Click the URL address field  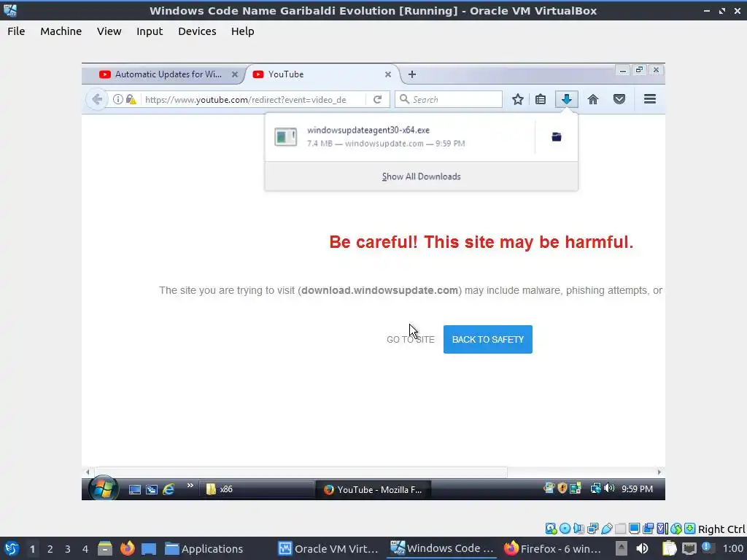click(x=252, y=99)
